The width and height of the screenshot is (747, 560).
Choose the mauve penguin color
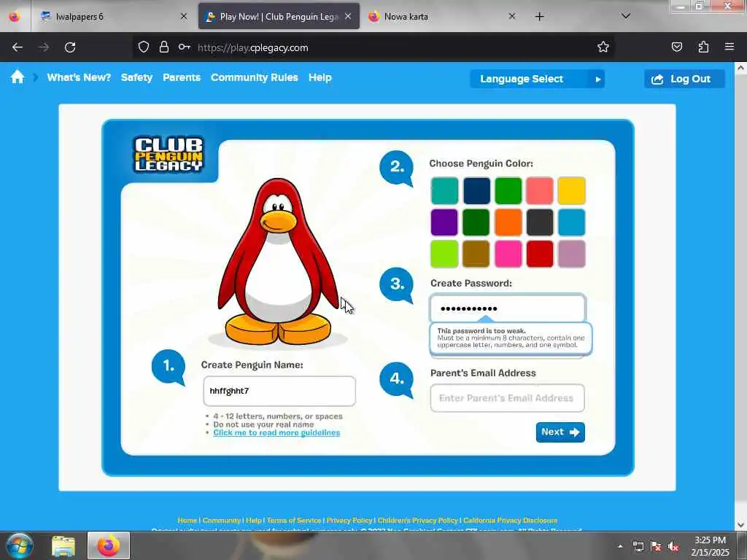point(572,254)
